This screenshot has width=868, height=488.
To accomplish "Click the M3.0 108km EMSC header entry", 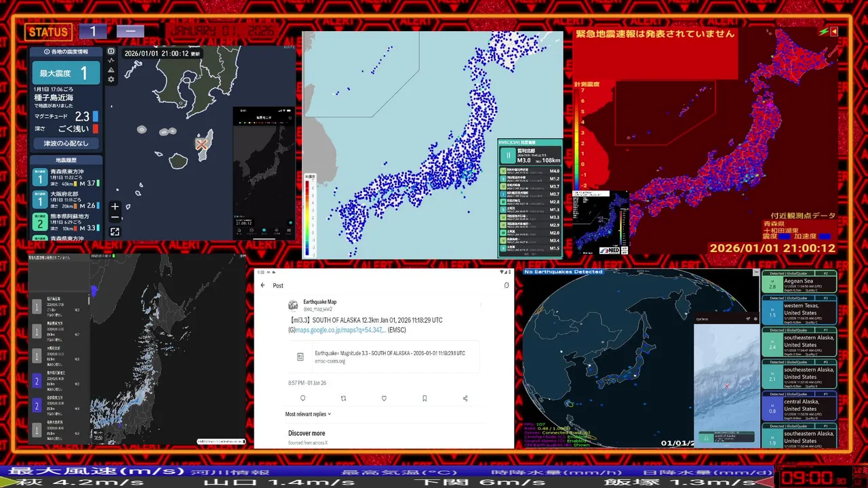I will click(x=530, y=155).
